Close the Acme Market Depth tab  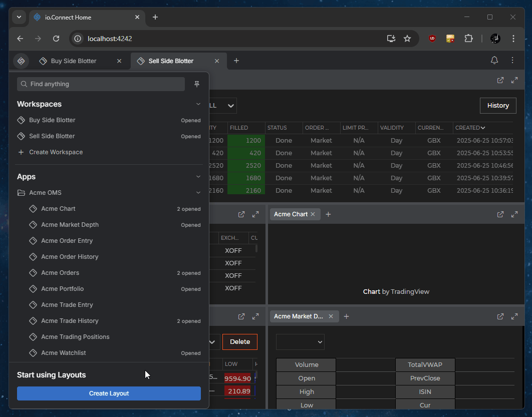[331, 316]
